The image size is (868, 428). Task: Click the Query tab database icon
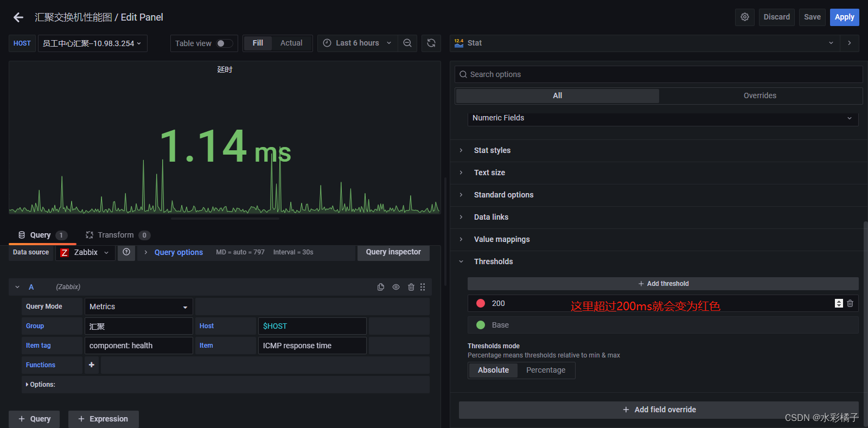(x=22, y=235)
